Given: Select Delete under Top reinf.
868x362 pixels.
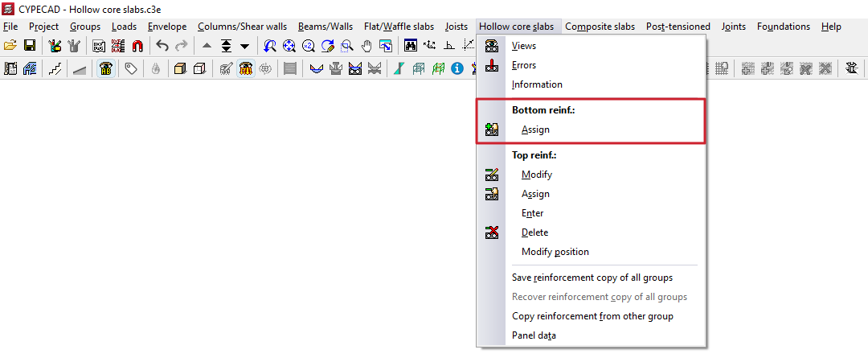Looking at the screenshot, I should (591, 232).
